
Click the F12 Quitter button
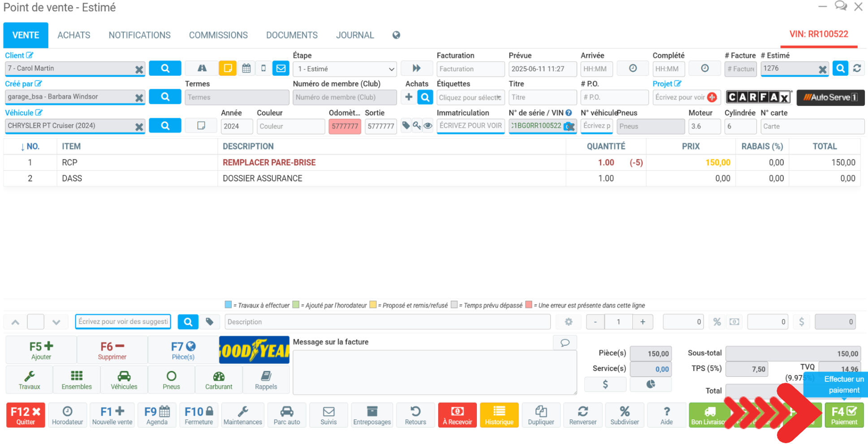coord(26,415)
